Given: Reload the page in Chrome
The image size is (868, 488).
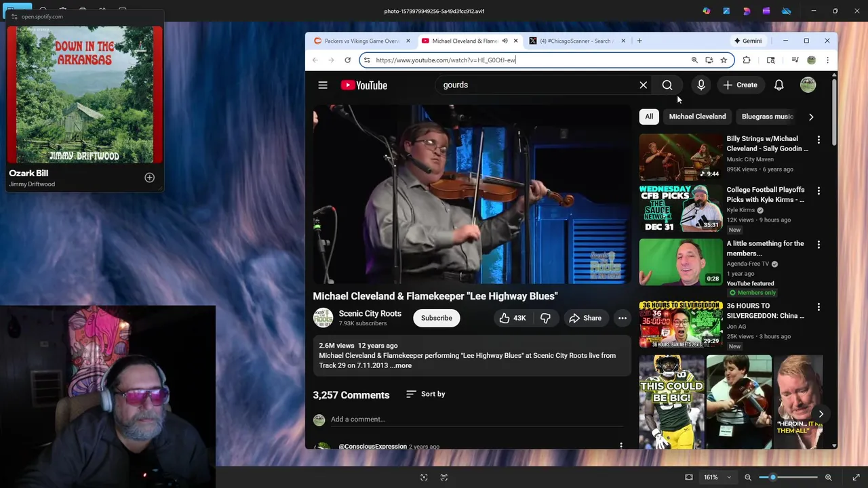Looking at the screenshot, I should click(x=347, y=60).
